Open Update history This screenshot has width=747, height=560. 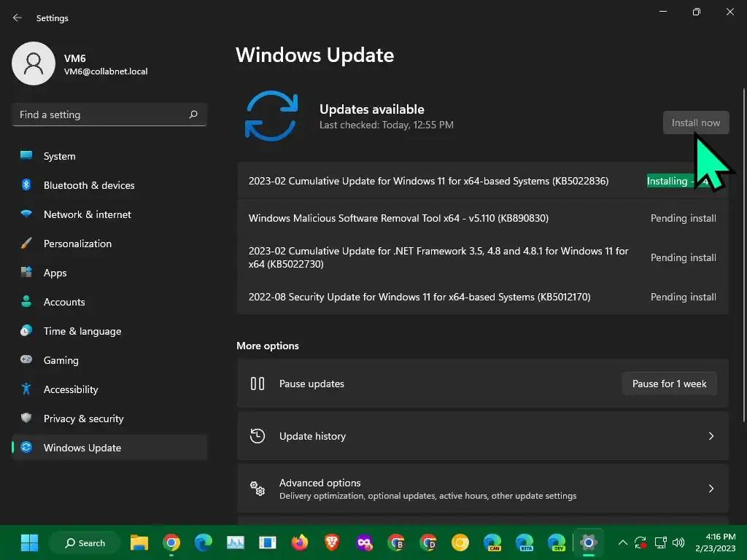[483, 436]
